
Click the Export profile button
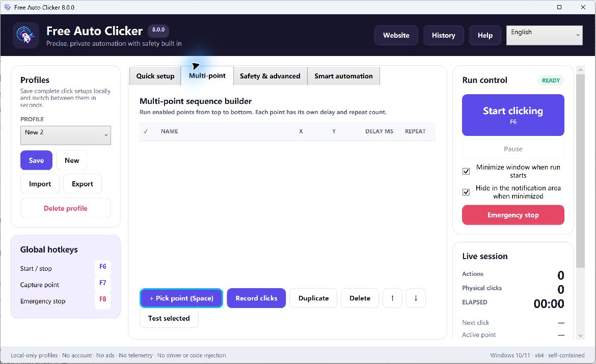click(83, 184)
